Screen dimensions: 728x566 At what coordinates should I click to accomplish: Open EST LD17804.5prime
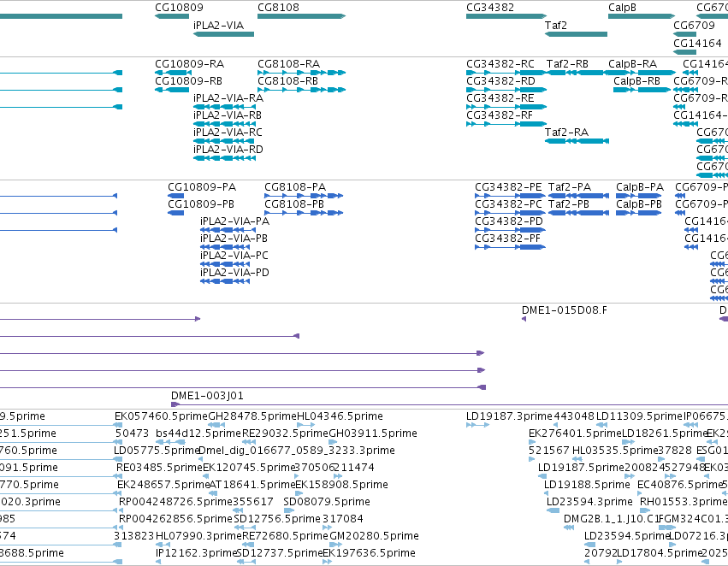[619, 562]
